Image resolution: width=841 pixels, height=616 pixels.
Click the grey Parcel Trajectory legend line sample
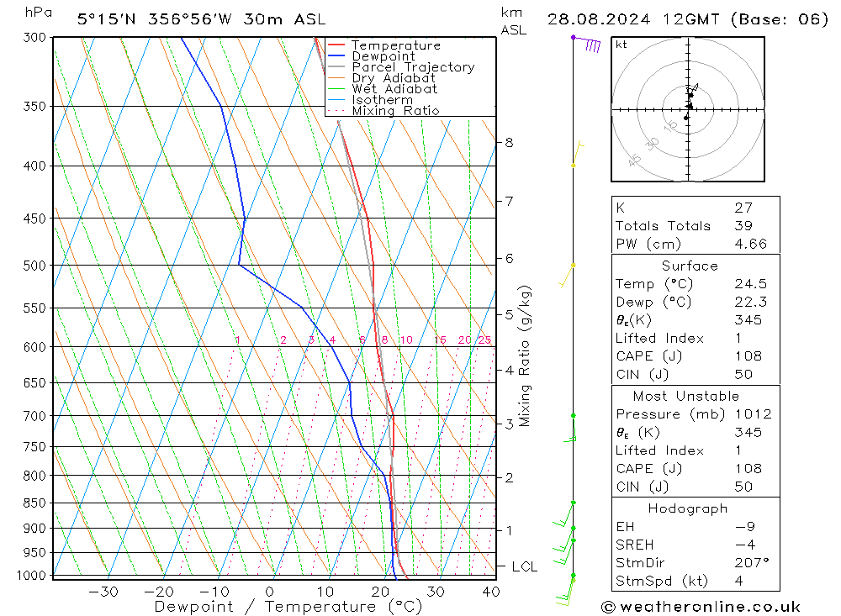point(336,67)
